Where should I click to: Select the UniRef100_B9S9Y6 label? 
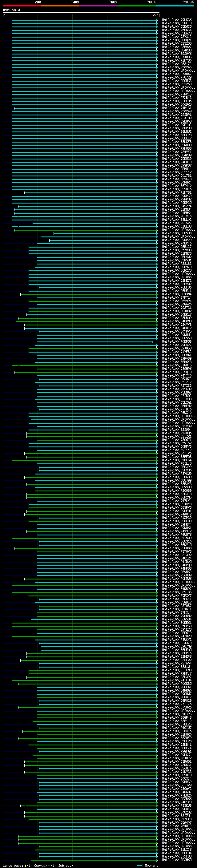(x=177, y=54)
